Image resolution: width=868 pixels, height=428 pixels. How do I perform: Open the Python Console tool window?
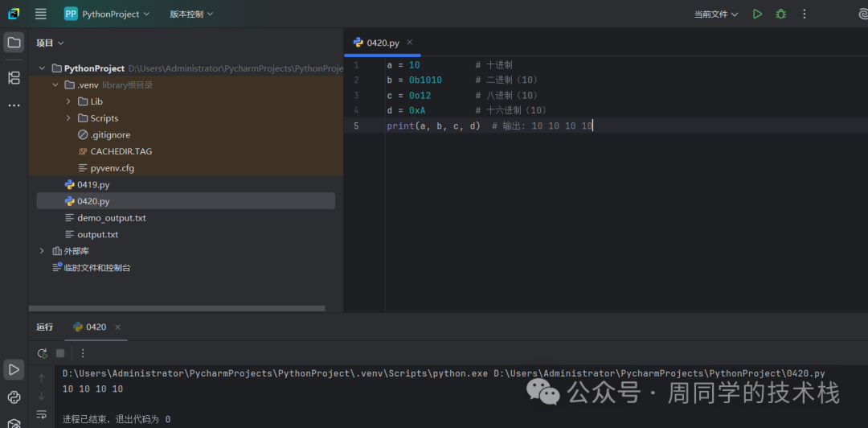(14, 397)
